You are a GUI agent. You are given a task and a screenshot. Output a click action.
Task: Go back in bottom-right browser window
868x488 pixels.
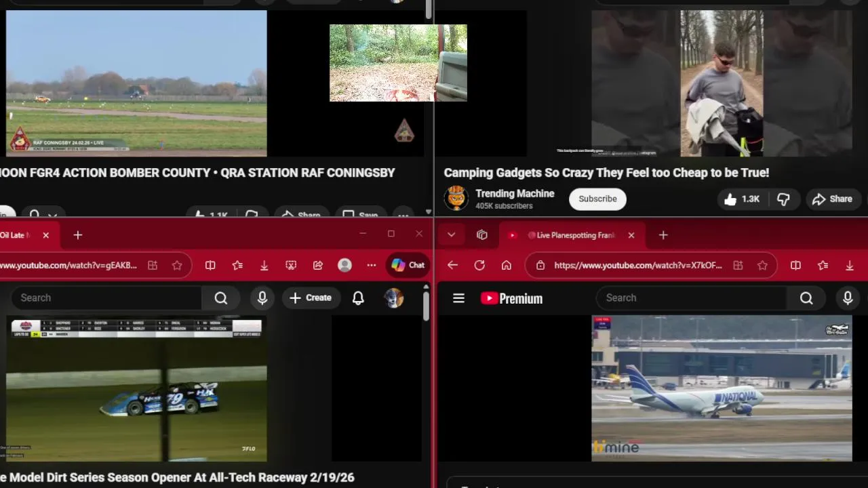pyautogui.click(x=452, y=266)
